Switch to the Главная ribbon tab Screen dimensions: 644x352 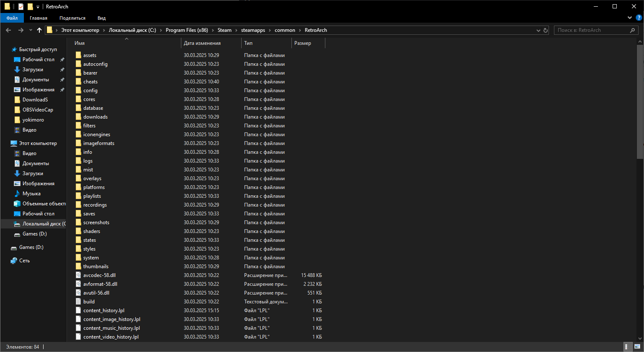[x=39, y=18]
